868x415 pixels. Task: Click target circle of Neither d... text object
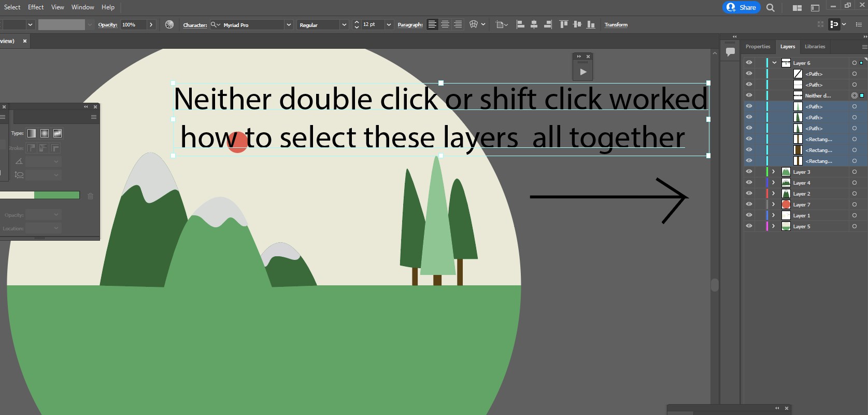point(855,95)
